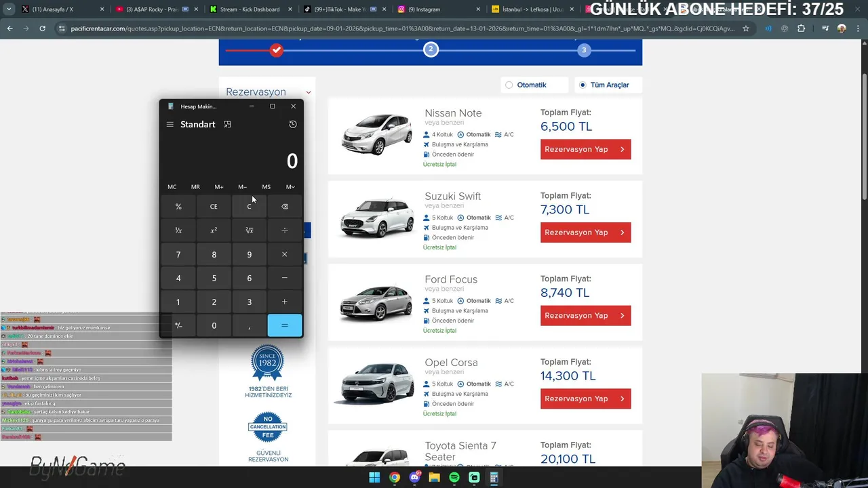The image size is (868, 488).
Task: Click the backspace key on calculator
Action: (285, 207)
